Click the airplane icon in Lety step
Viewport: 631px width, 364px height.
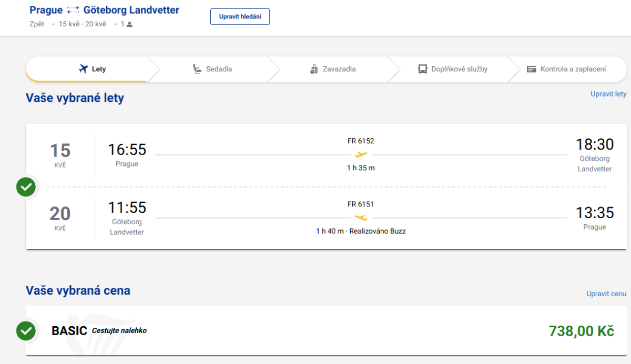(x=83, y=69)
